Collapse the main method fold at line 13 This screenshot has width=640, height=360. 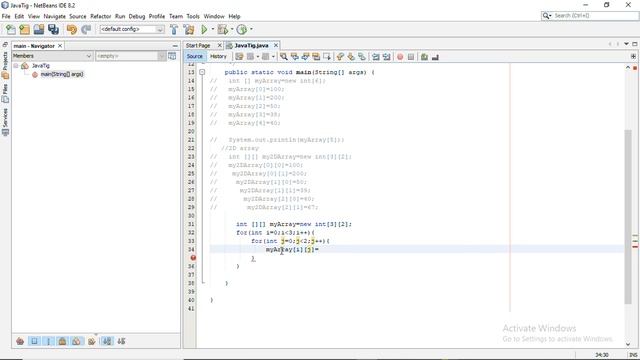point(202,72)
